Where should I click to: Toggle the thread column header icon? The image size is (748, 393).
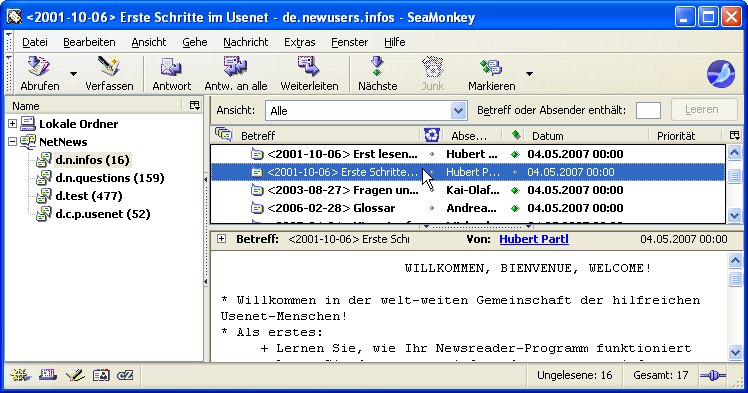click(223, 135)
